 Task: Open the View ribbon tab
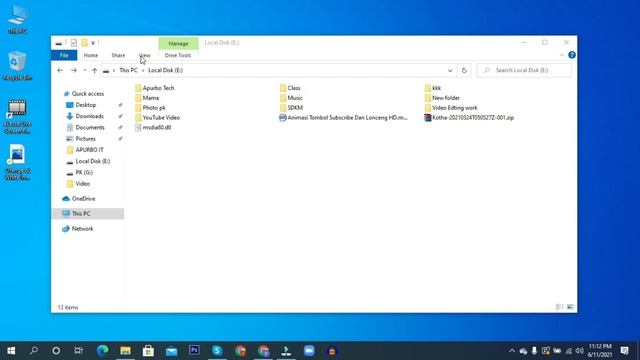point(144,55)
